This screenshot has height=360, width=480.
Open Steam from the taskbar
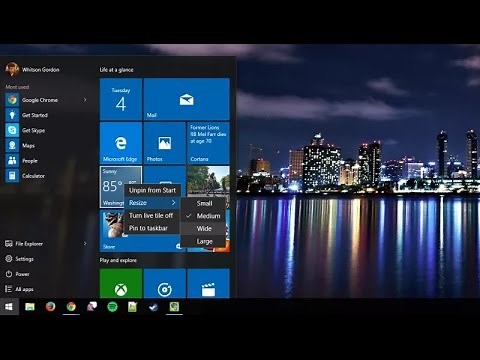[154, 307]
